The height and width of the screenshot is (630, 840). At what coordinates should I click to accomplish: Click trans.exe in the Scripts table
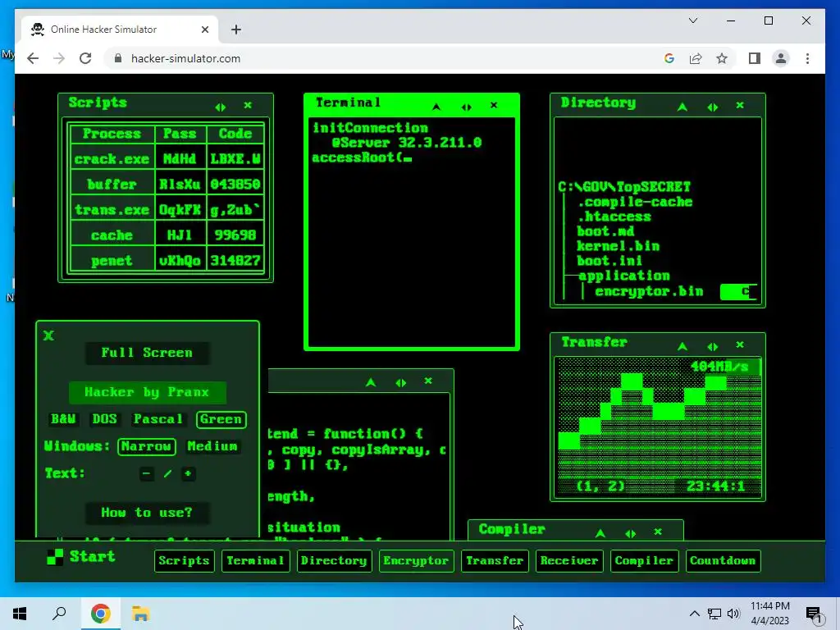tap(112, 210)
